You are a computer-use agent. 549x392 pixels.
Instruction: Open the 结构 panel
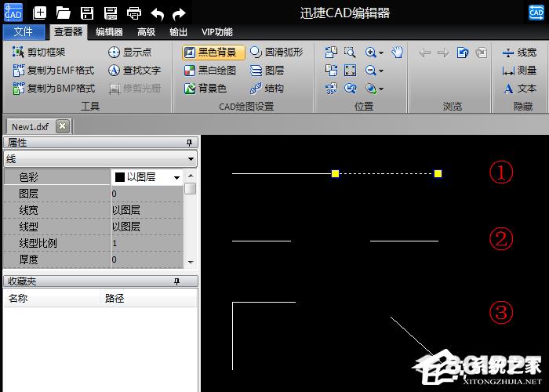pos(267,88)
